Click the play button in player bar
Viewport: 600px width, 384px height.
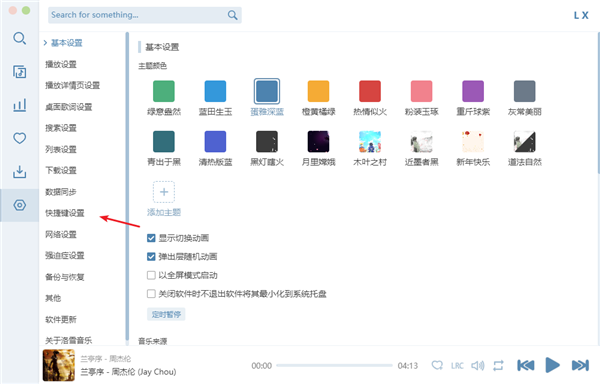click(x=552, y=365)
